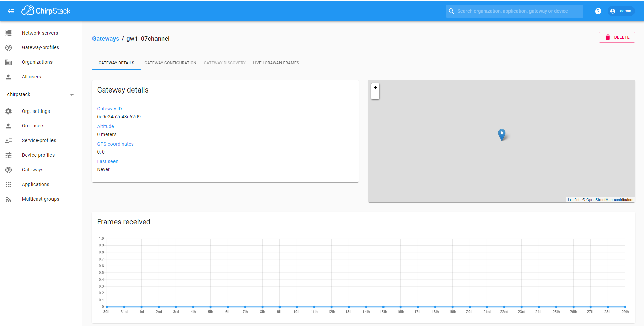Image resolution: width=644 pixels, height=326 pixels.
Task: Click the Delete gateway button
Action: [x=617, y=37]
